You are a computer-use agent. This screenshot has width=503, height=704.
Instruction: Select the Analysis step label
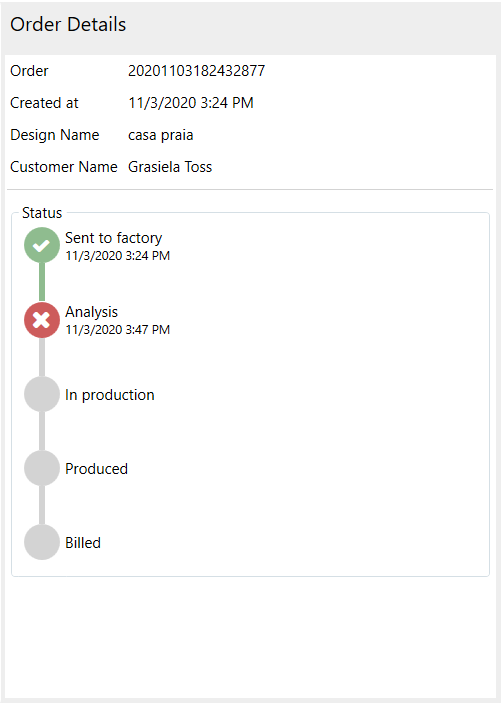point(92,312)
